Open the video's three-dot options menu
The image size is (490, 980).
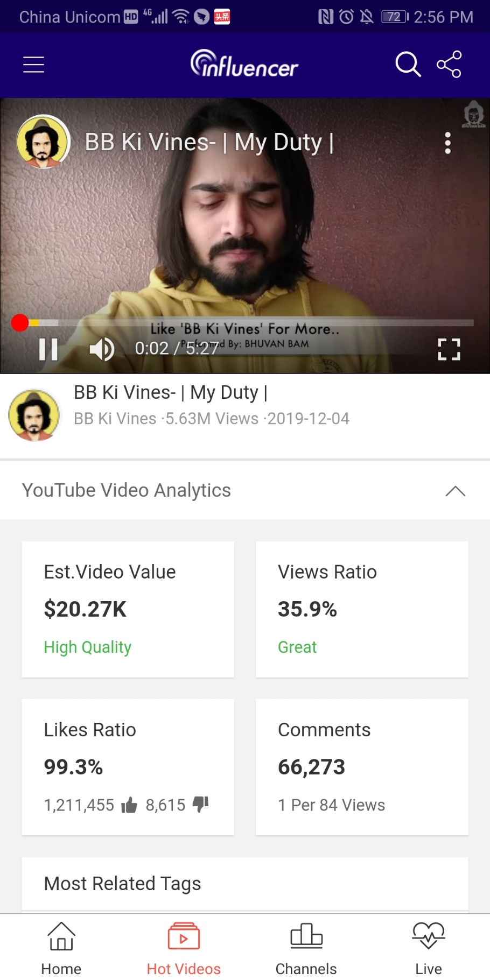tap(447, 143)
